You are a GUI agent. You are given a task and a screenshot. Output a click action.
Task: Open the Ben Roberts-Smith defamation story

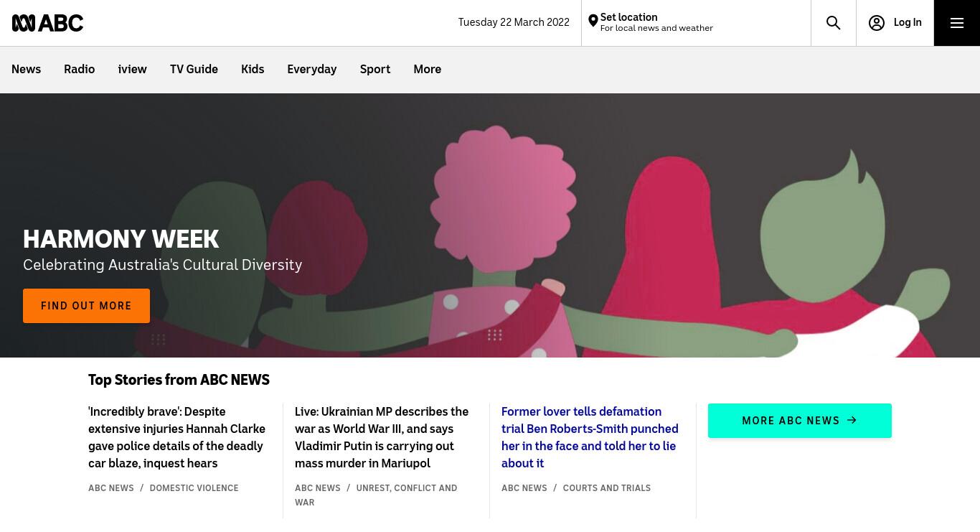tap(590, 437)
